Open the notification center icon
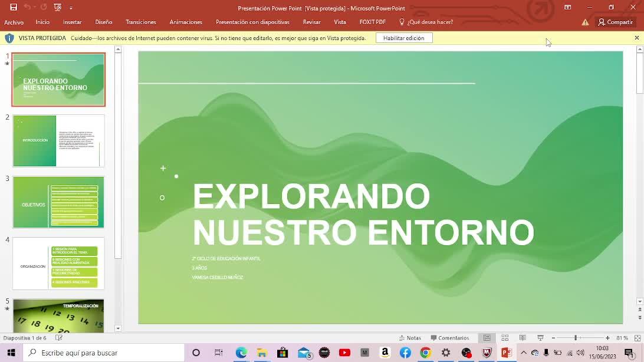The image size is (644, 362). 629,353
